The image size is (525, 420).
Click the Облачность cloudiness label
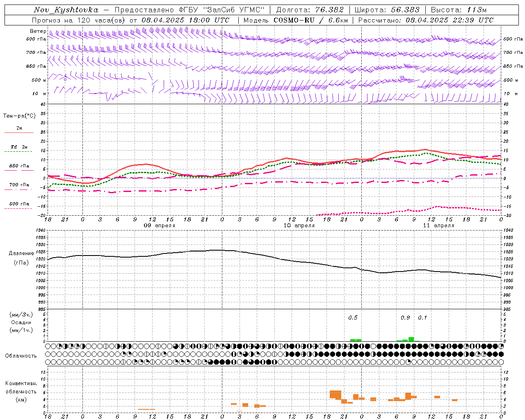click(x=21, y=356)
